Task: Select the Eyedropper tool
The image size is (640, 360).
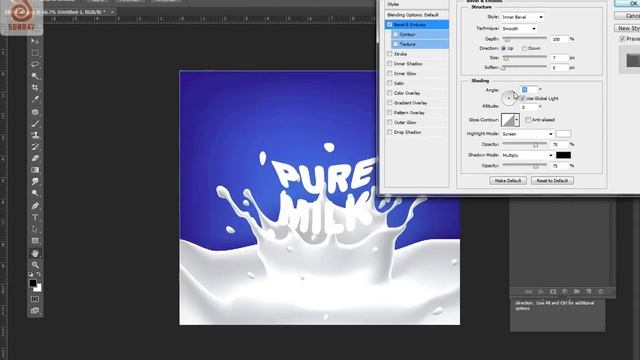Action: pos(35,99)
